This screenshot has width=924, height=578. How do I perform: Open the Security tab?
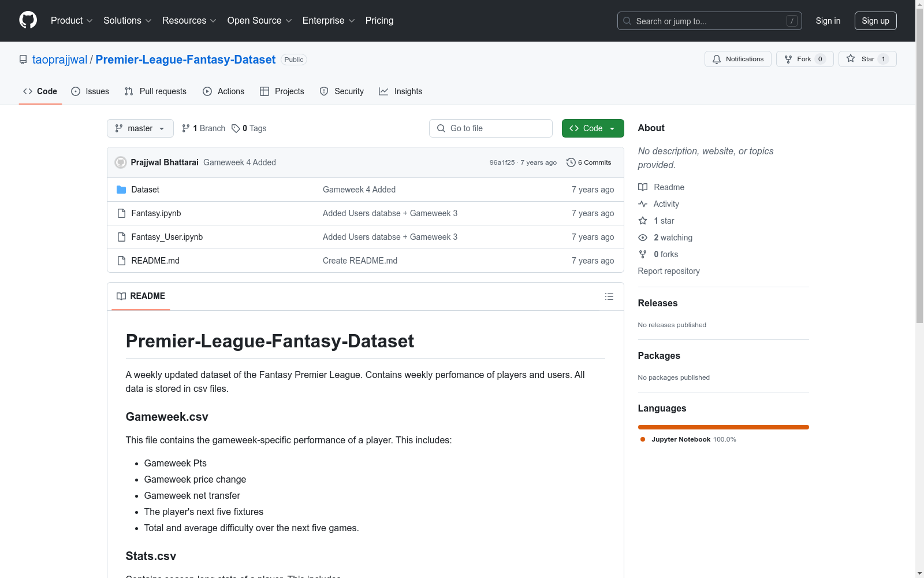342,91
